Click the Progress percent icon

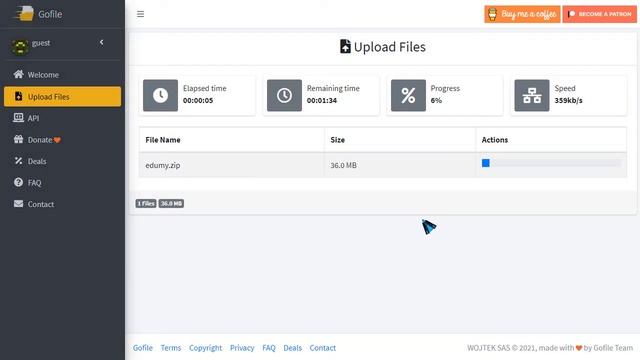coord(408,96)
